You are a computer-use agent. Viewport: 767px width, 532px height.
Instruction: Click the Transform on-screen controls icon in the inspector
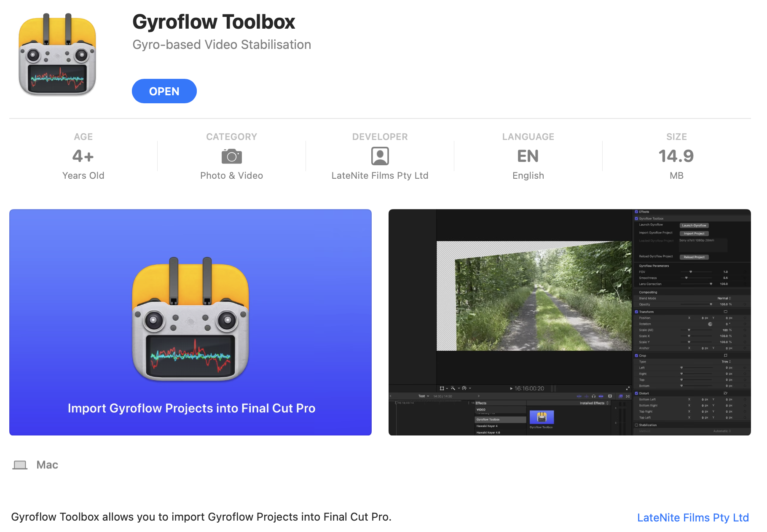726,312
